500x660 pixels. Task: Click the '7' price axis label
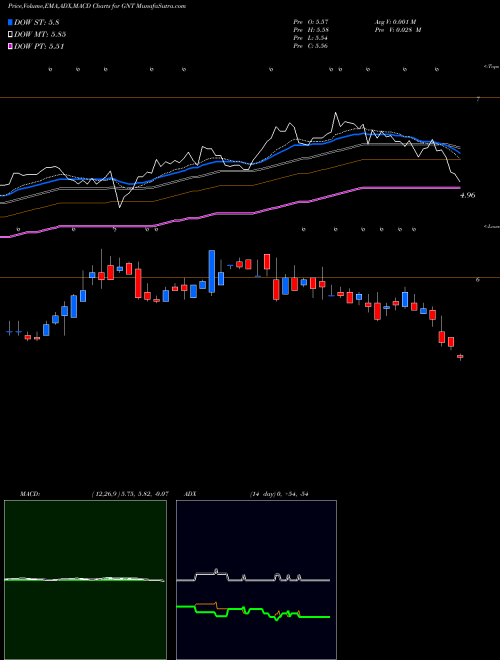pyautogui.click(x=478, y=99)
